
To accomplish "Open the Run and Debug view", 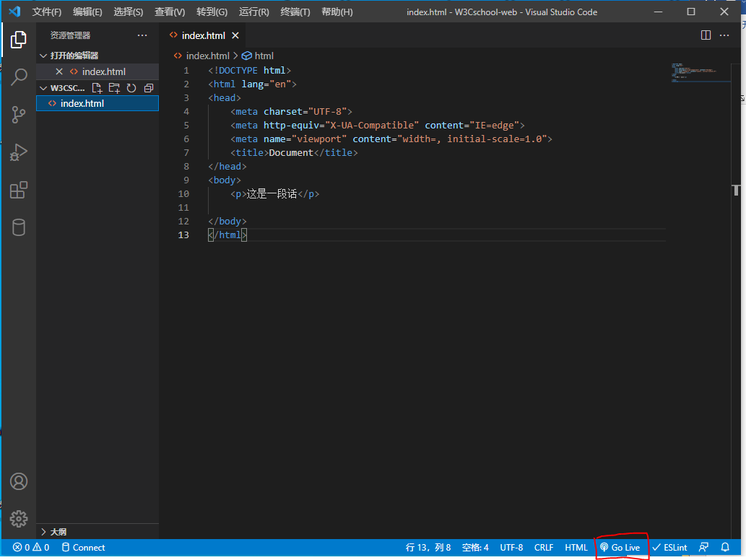I will point(19,152).
